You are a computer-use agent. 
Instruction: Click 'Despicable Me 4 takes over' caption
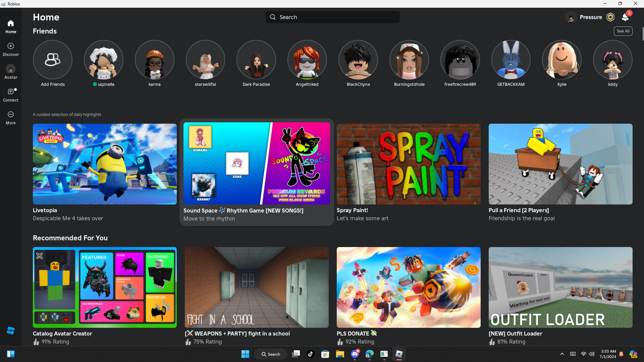(68, 218)
